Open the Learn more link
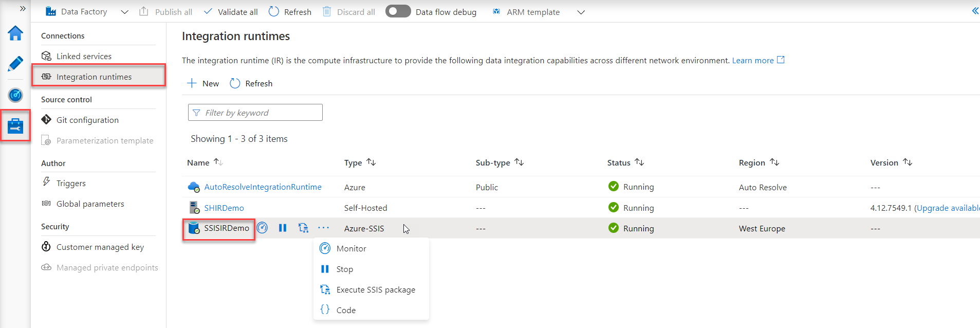980x328 pixels. [753, 60]
